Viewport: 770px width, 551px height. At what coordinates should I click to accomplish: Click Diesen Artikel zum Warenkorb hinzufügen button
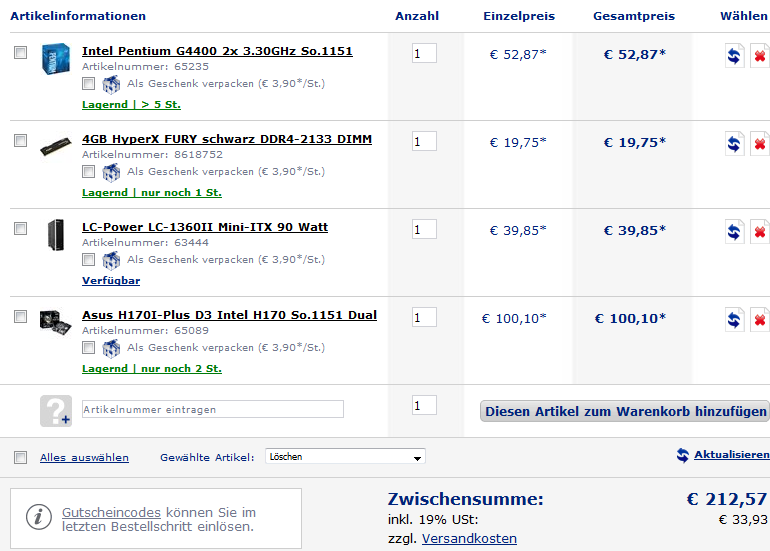tap(625, 411)
